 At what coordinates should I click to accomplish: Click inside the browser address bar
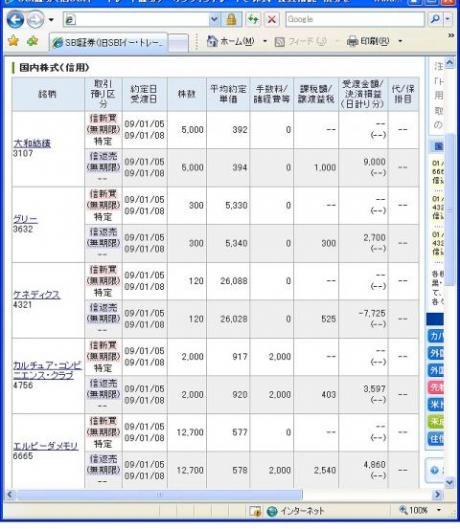click(x=136, y=20)
